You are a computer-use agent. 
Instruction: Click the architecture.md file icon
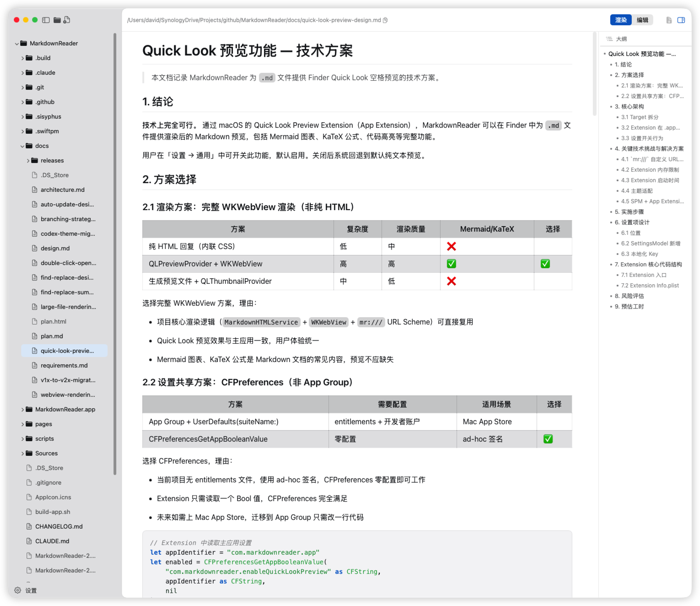[x=35, y=189]
